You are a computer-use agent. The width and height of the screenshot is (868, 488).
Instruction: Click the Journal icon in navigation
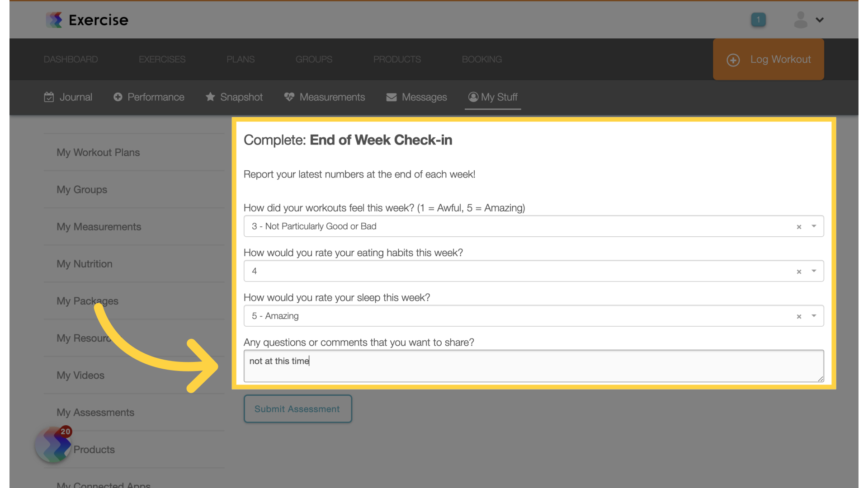[49, 97]
